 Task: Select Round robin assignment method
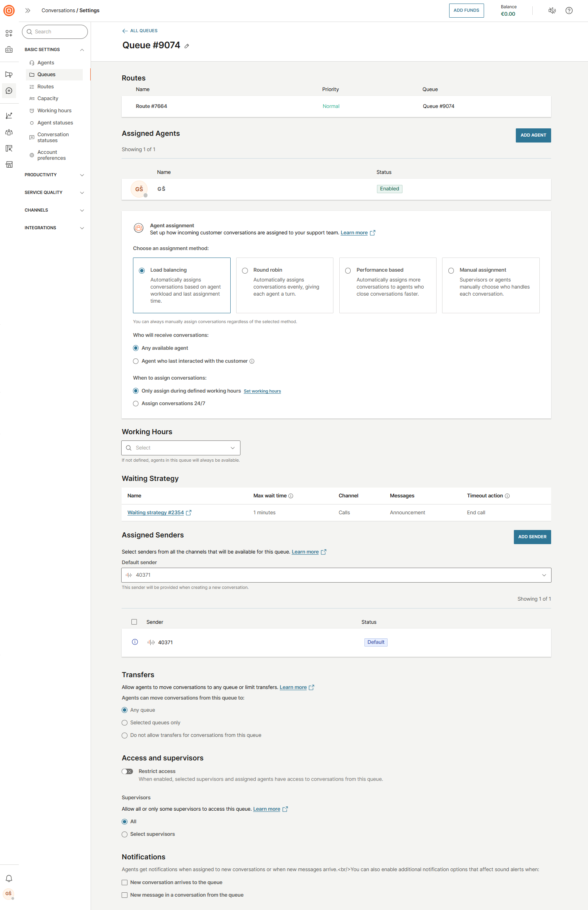pyautogui.click(x=285, y=285)
